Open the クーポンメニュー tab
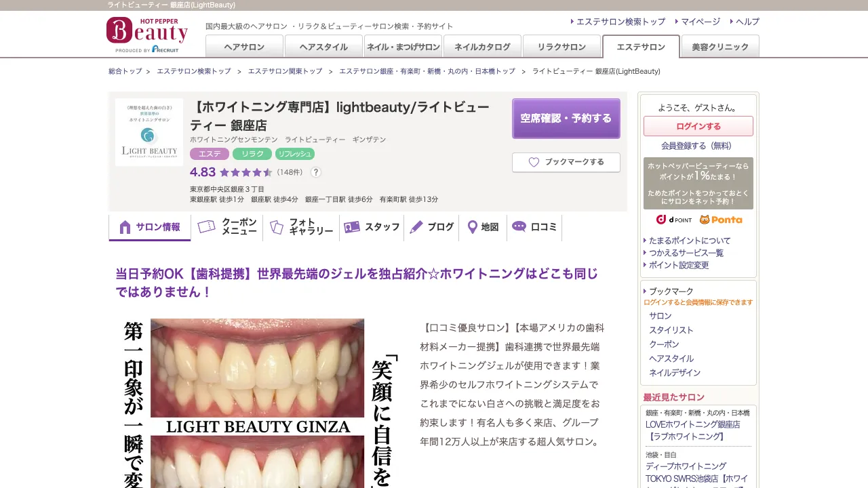This screenshot has width=868, height=488. [x=227, y=227]
